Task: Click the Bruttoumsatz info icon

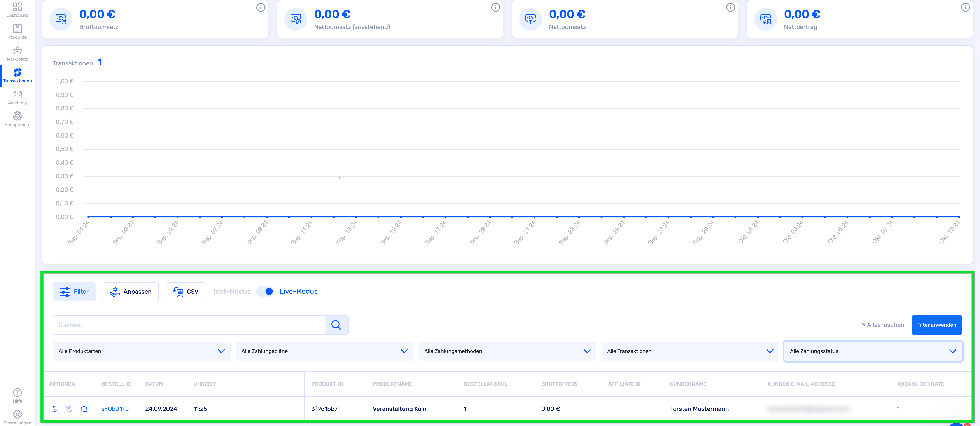Action: [x=261, y=8]
